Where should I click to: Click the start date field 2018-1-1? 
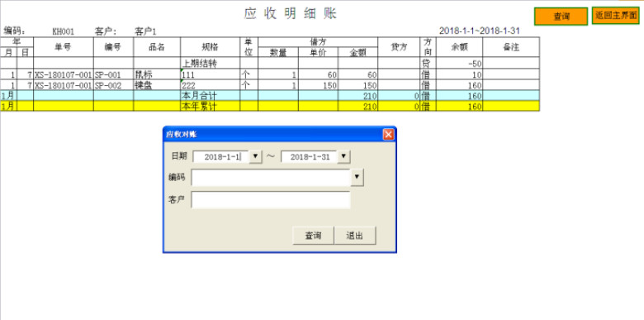(221, 157)
